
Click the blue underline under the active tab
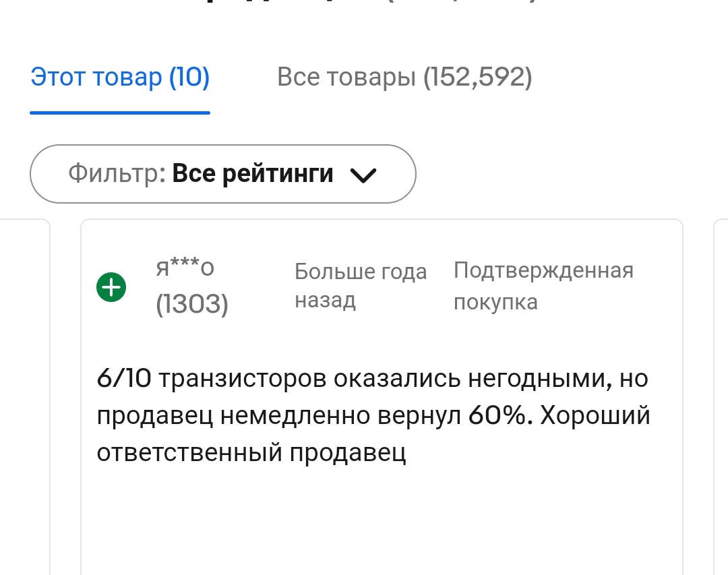point(120,113)
